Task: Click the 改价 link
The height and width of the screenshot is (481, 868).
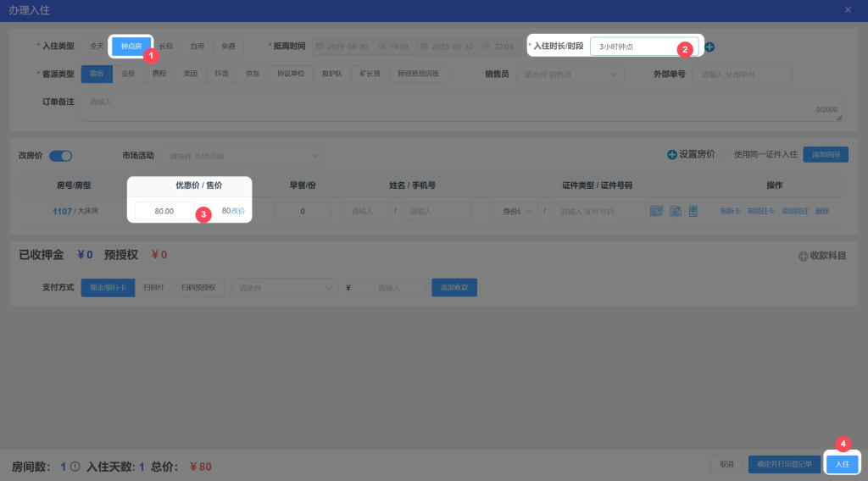Action: pos(238,211)
